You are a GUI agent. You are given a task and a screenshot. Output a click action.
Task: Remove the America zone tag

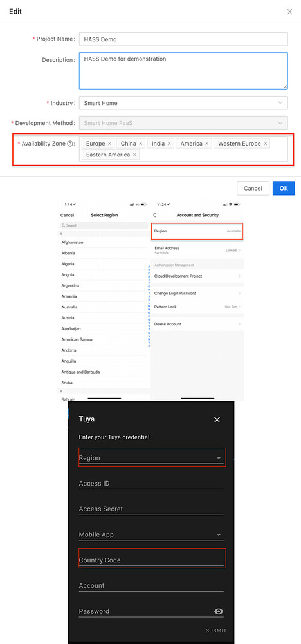[206, 144]
